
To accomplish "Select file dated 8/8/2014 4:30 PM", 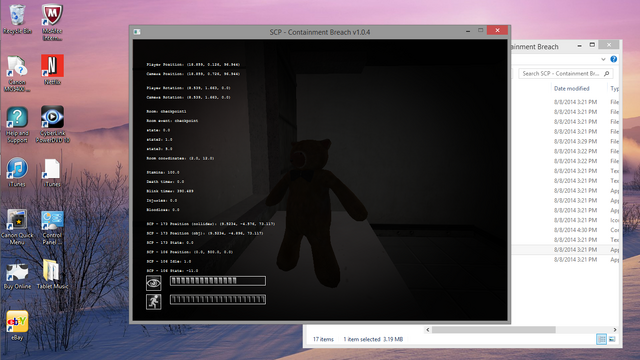I will coord(575,230).
